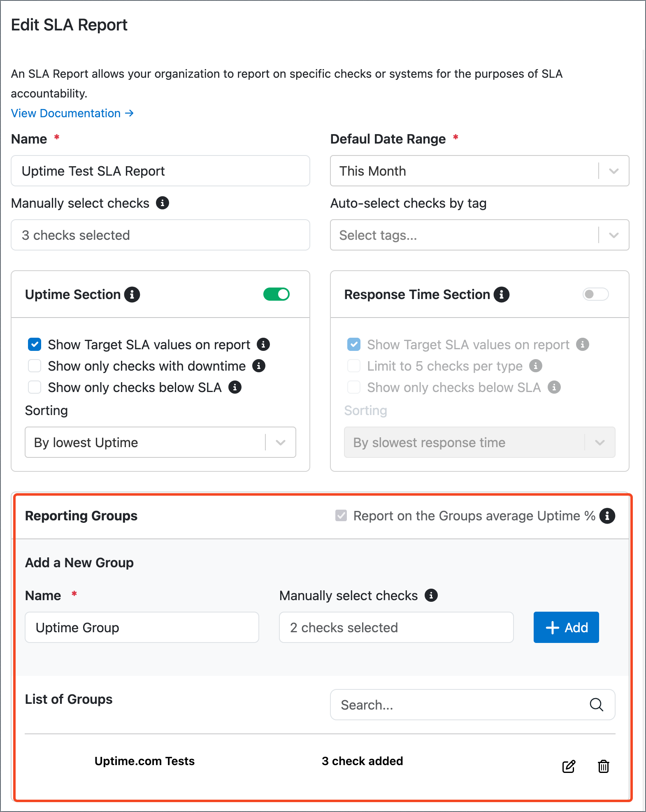
Task: Click the blue Add button
Action: 566,627
